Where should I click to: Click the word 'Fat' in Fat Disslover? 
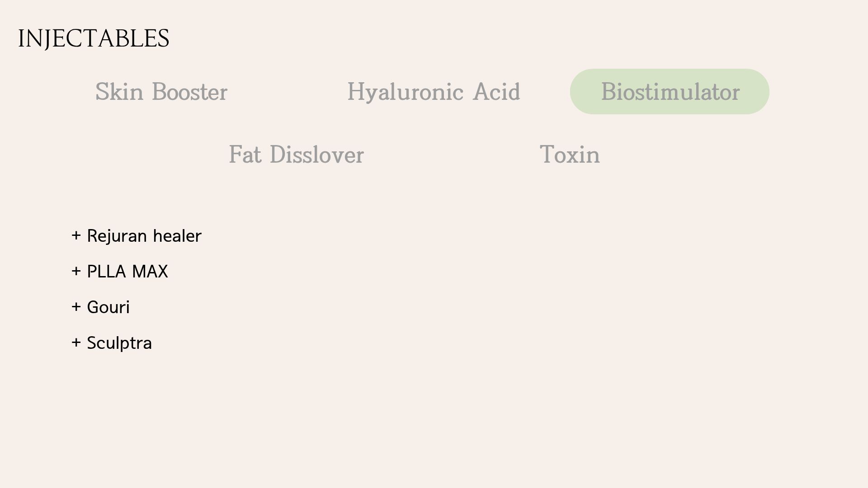point(245,155)
